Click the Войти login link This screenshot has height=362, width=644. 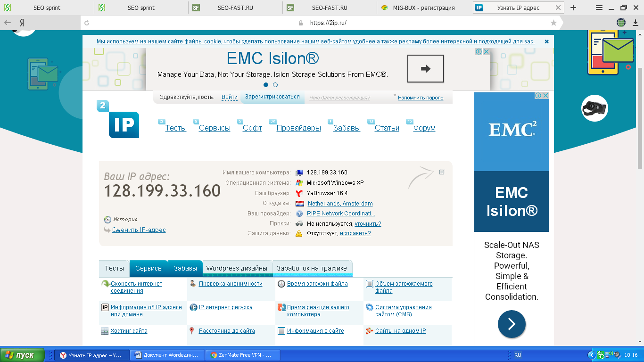pos(230,97)
